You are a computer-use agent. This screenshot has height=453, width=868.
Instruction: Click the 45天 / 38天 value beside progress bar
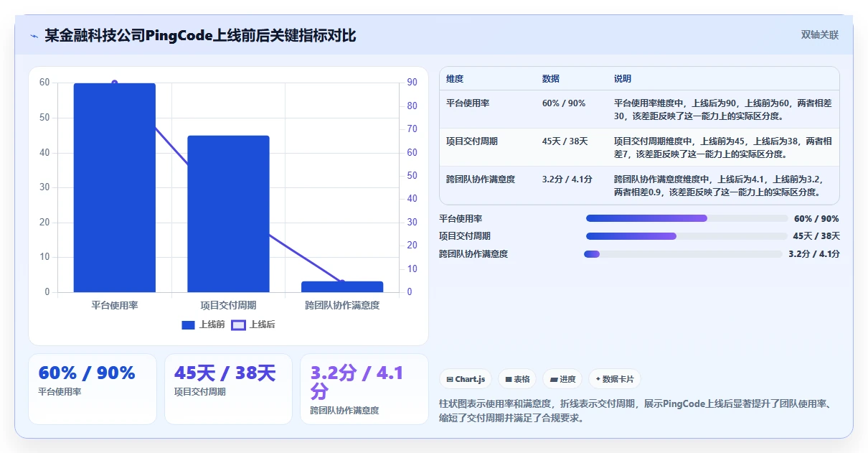816,236
